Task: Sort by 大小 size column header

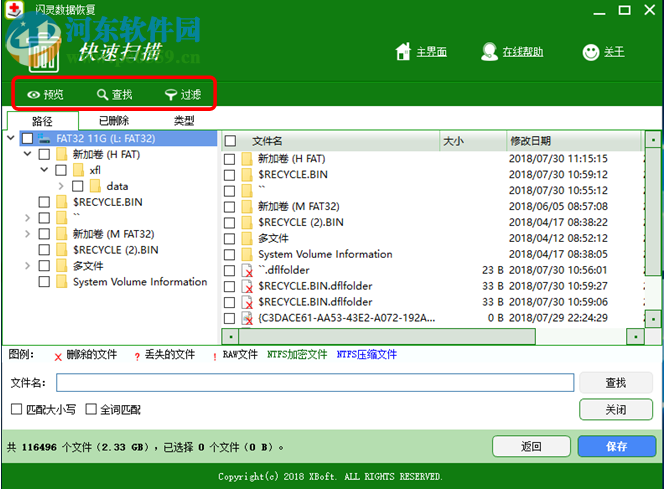Action: pyautogui.click(x=473, y=141)
